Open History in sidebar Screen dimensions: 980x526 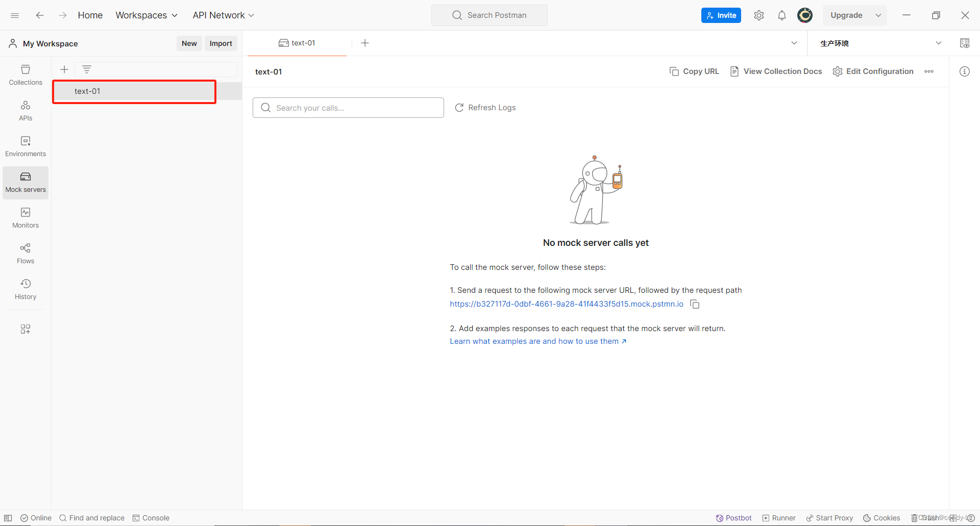(x=26, y=289)
